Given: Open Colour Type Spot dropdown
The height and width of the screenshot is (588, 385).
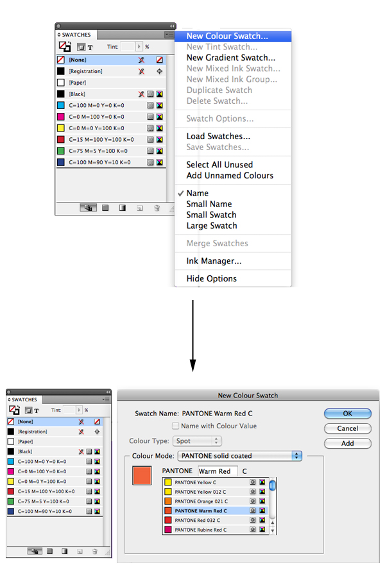Looking at the screenshot, I should pos(197,441).
